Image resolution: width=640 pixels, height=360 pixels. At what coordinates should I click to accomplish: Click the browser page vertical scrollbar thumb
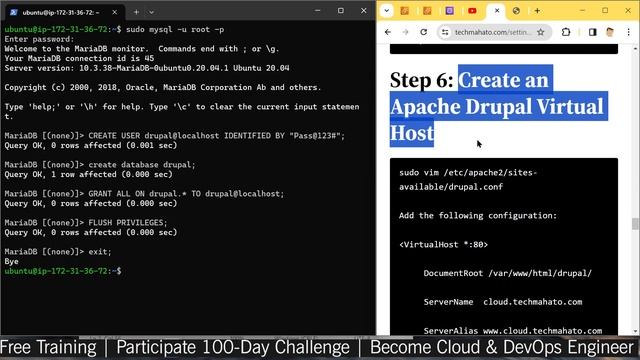click(635, 224)
